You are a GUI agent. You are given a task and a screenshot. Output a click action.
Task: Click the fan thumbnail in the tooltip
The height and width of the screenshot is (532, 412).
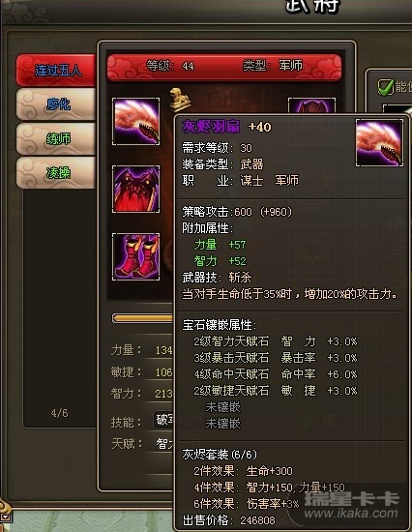[x=379, y=142]
